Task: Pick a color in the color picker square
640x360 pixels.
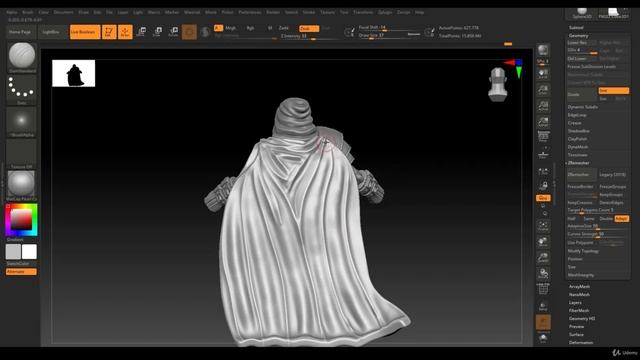Action: 21,220
